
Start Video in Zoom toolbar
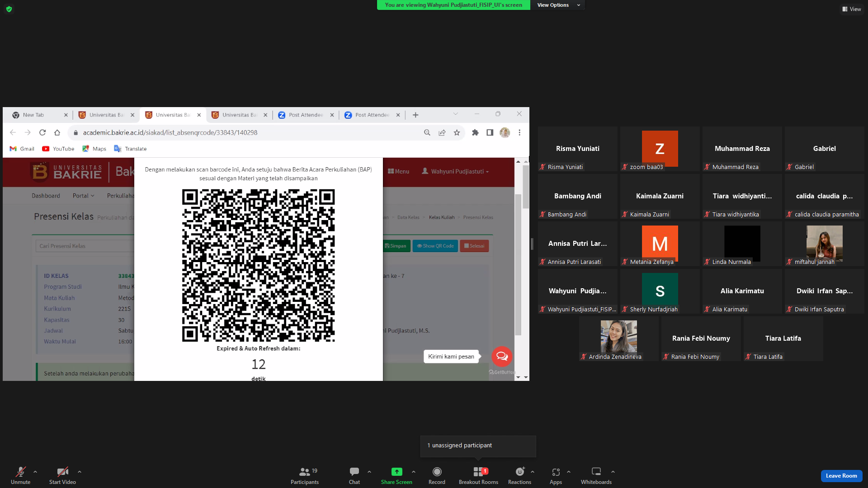point(62,475)
